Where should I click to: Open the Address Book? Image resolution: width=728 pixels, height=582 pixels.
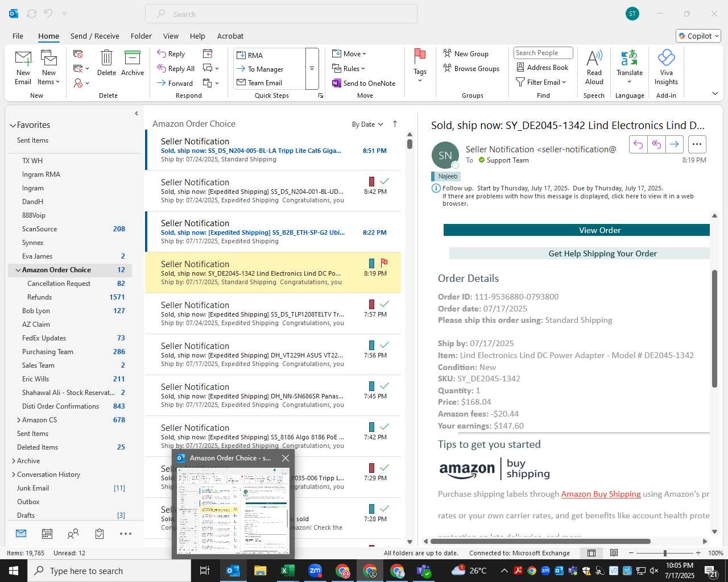(x=542, y=67)
